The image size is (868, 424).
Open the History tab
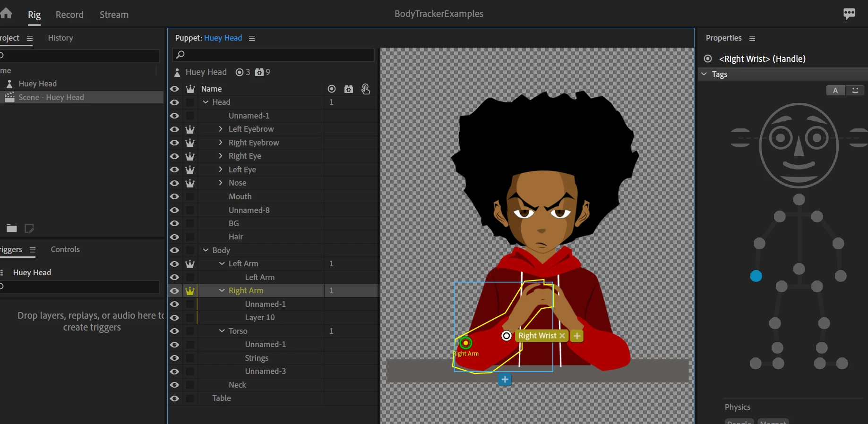[x=60, y=38]
